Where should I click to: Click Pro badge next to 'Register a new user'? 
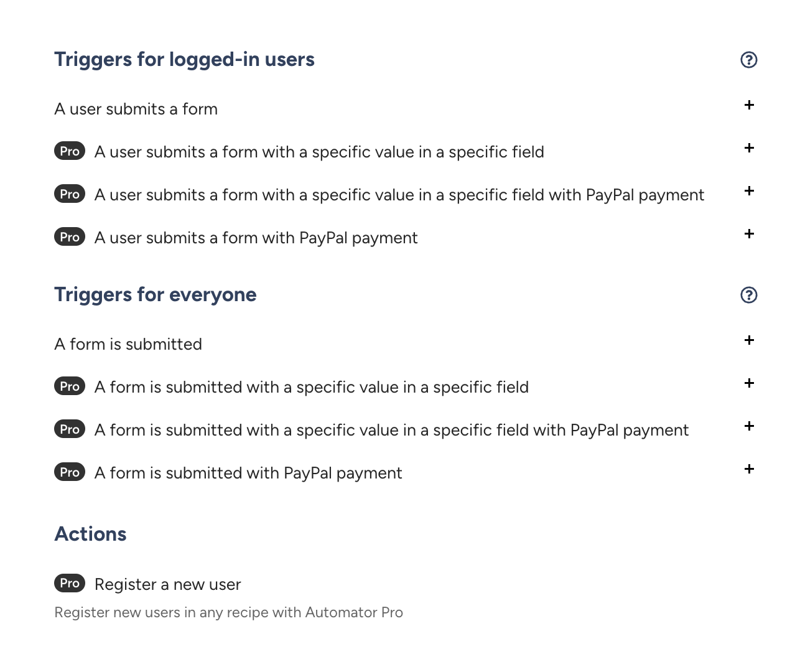pyautogui.click(x=70, y=583)
